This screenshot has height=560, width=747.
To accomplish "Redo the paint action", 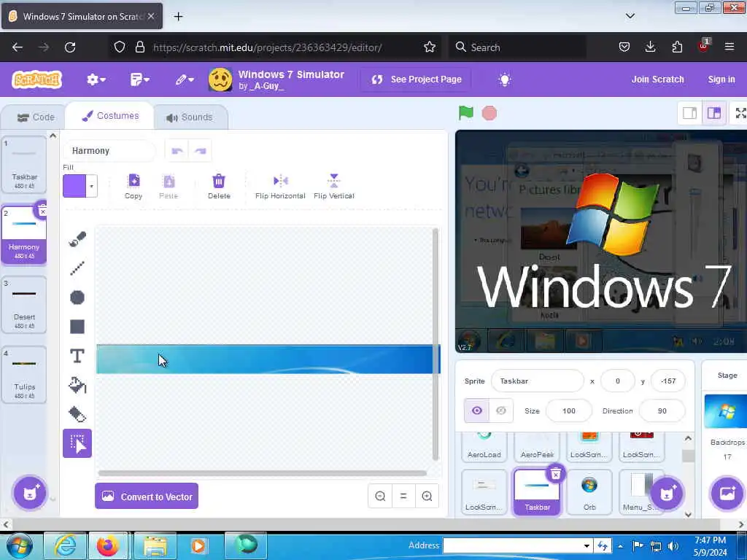I will coord(201,151).
